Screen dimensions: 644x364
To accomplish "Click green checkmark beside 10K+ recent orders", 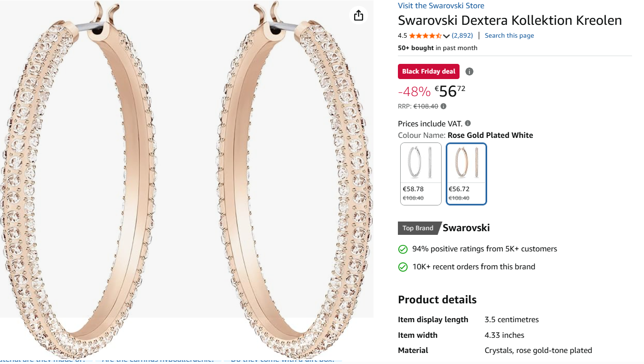I will (x=403, y=267).
